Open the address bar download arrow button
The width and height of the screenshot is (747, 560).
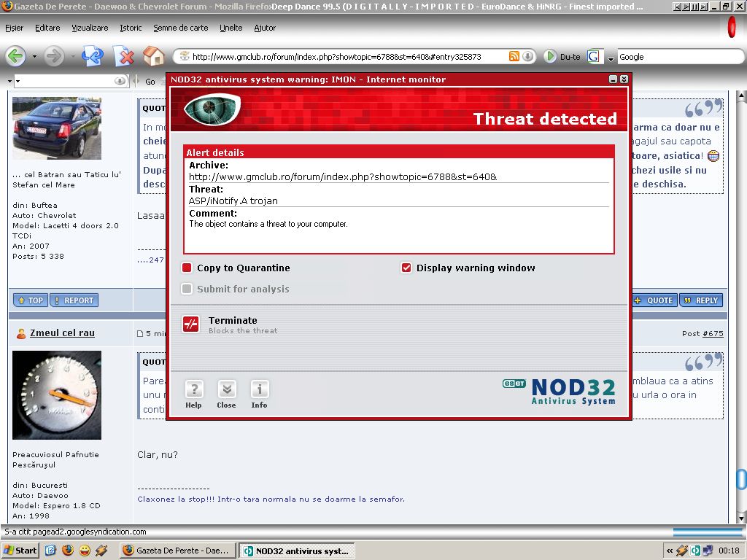(527, 56)
